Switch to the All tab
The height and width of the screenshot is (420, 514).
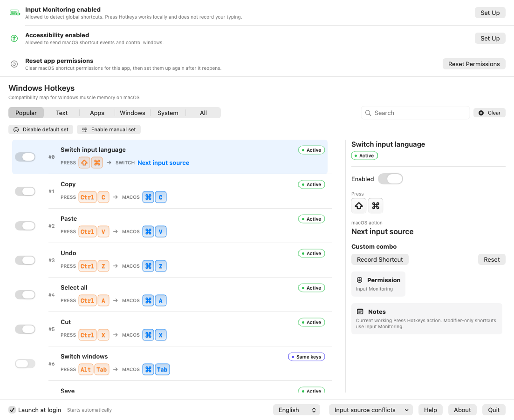(x=203, y=113)
